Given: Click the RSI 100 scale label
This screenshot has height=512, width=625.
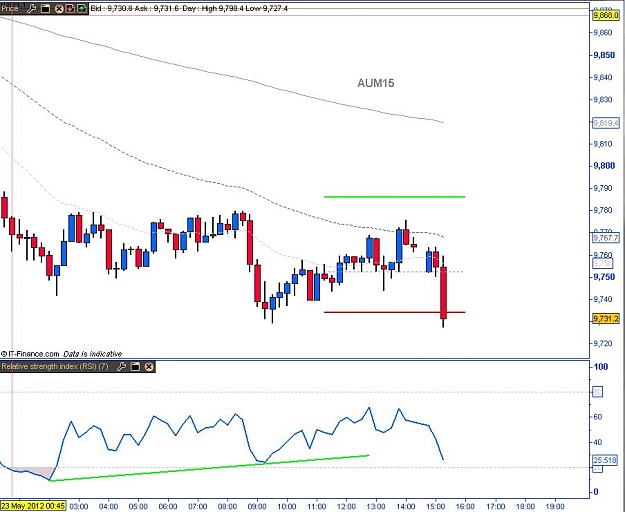Looking at the screenshot, I should coord(601,367).
